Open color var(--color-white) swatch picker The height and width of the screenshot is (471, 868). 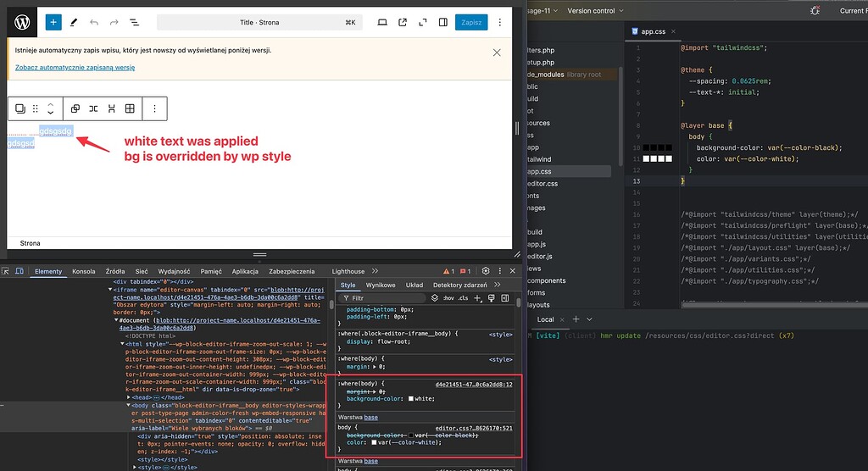point(374,442)
